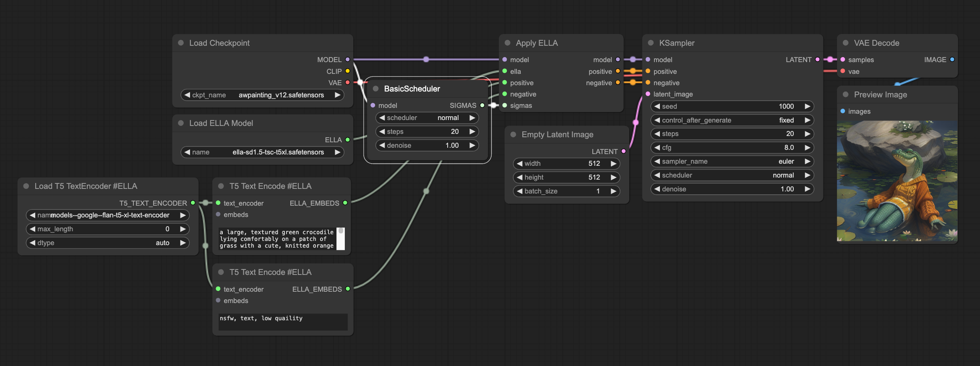Click the VAE output socket on Load Checkpoint

(347, 83)
